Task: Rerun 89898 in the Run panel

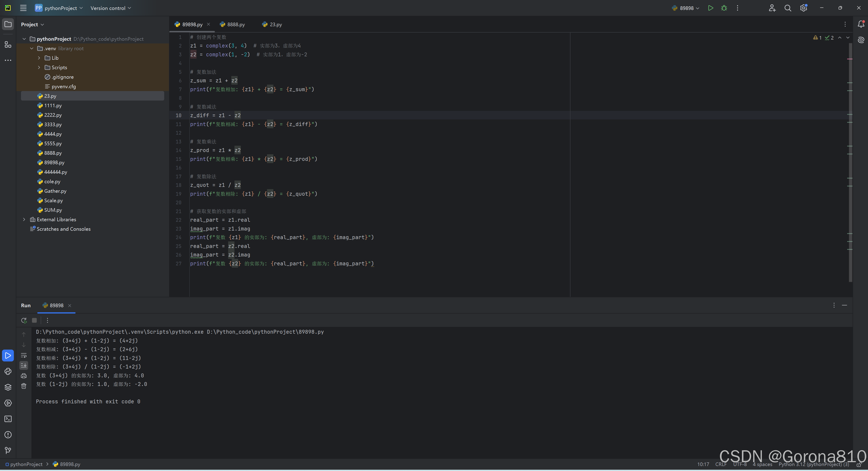Action: 24,320
